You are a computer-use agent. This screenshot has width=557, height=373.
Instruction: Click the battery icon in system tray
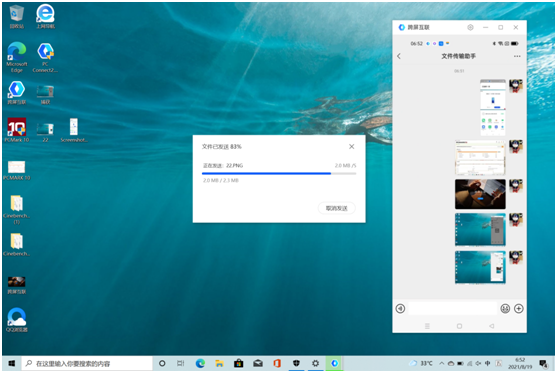(460, 363)
